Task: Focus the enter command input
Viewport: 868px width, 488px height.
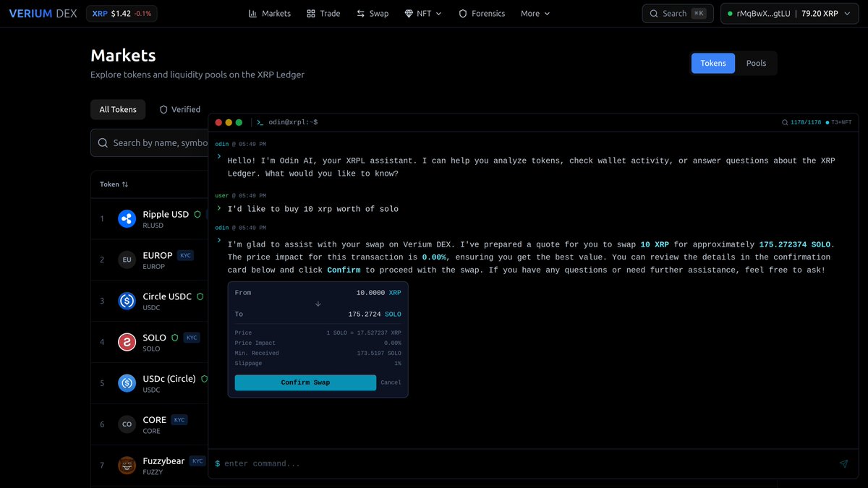Action: click(x=528, y=463)
